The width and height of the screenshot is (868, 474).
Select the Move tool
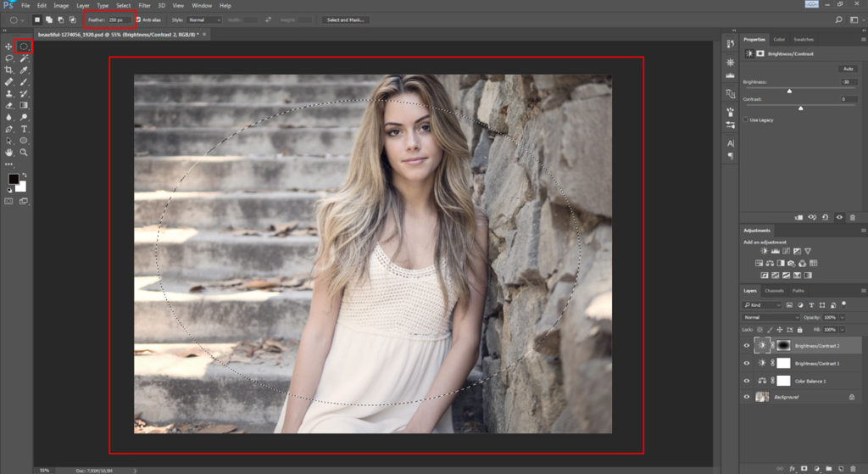[x=8, y=47]
